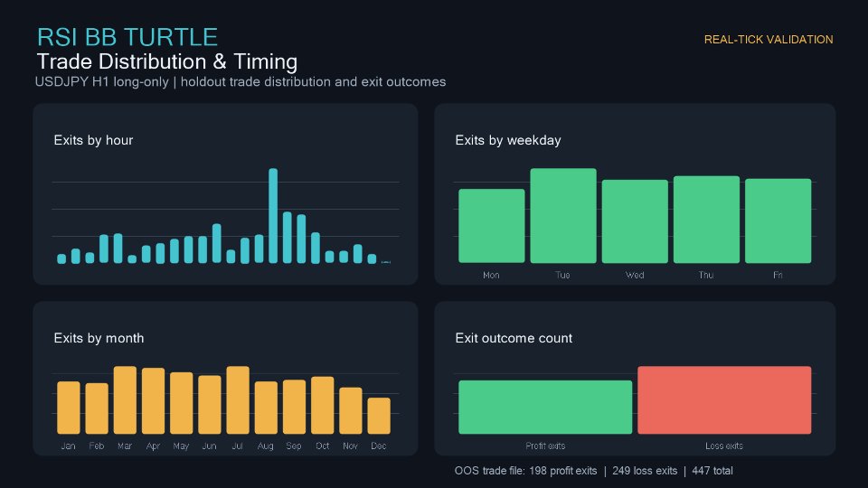Click the Thu weekday bar
The width and height of the screenshot is (868, 488).
[706, 220]
